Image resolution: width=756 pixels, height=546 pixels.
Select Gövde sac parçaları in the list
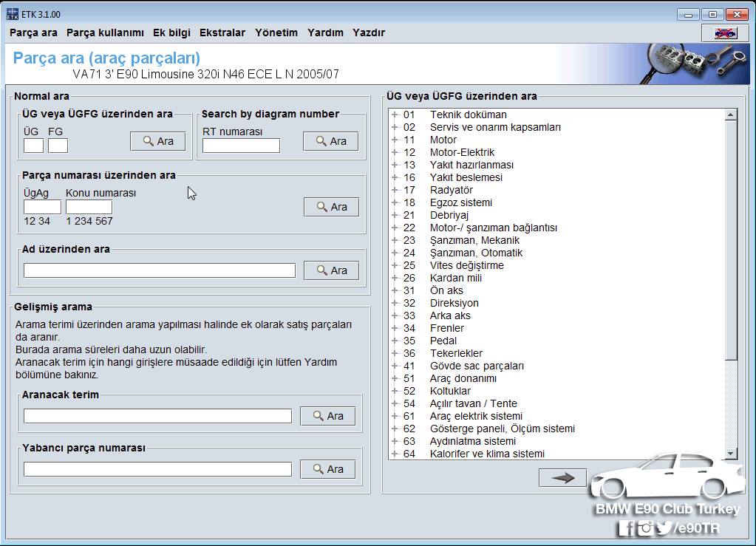pyautogui.click(x=477, y=366)
